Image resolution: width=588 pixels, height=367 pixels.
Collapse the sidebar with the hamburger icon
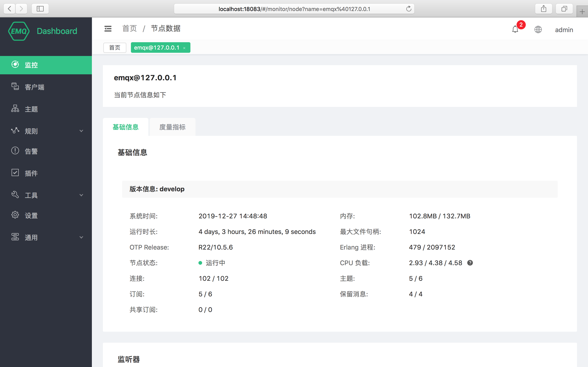tap(108, 28)
